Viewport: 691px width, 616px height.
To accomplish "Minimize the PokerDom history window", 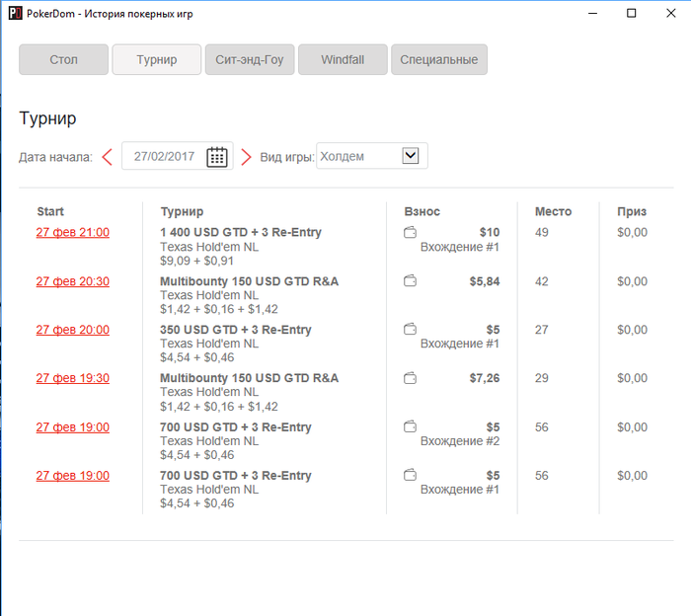I will click(592, 13).
